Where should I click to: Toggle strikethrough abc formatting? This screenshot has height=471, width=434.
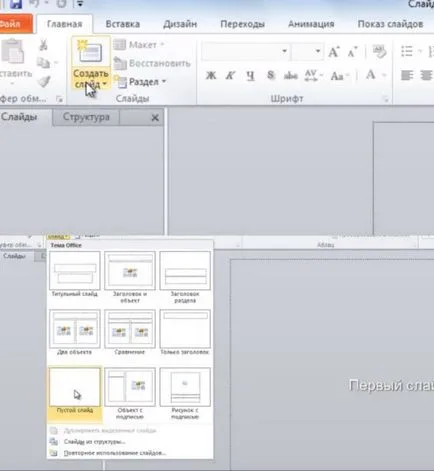(290, 76)
